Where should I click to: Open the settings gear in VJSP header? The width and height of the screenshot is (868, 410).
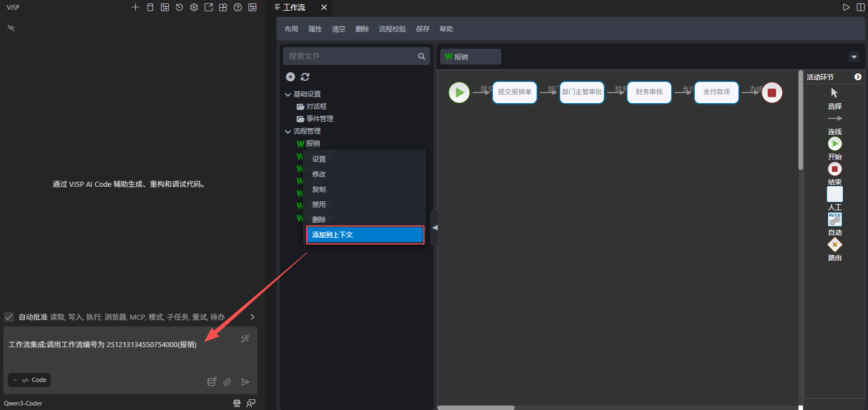click(194, 7)
